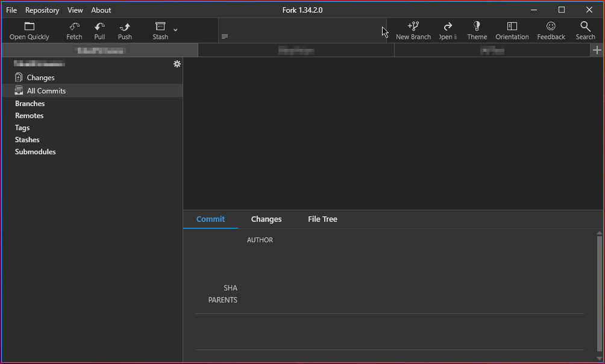The image size is (605, 364).
Task: Open the About menu
Action: (101, 10)
